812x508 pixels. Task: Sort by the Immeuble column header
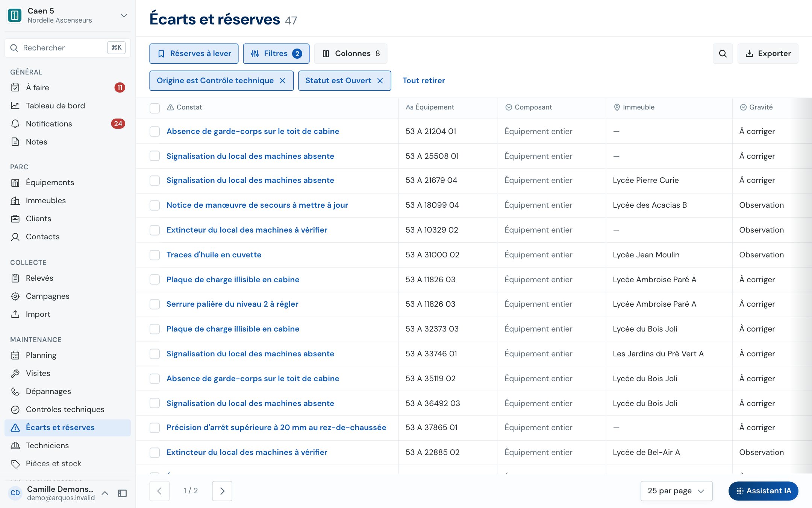point(634,107)
